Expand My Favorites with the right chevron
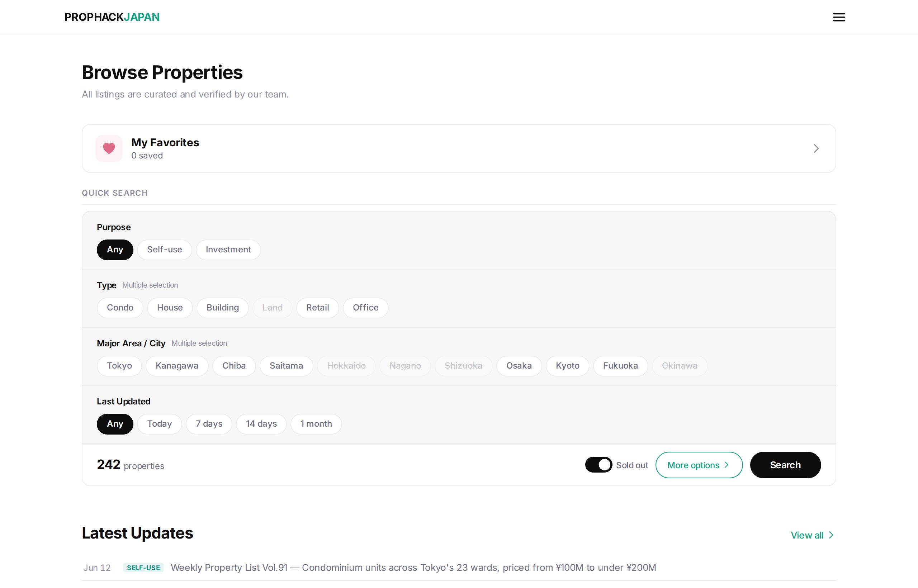The image size is (918, 588). [x=816, y=148]
